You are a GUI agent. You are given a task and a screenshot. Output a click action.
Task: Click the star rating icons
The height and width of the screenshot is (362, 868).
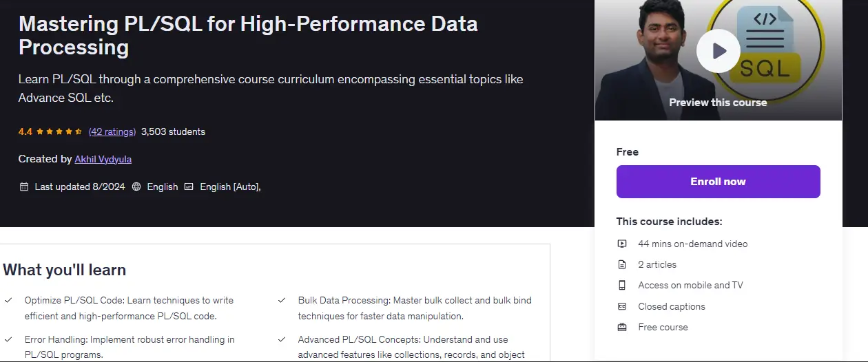59,131
